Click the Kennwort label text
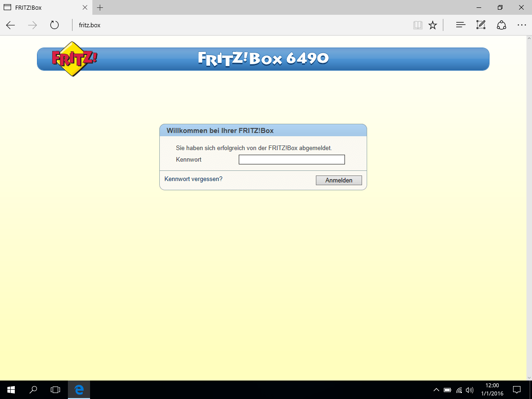 pos(188,159)
